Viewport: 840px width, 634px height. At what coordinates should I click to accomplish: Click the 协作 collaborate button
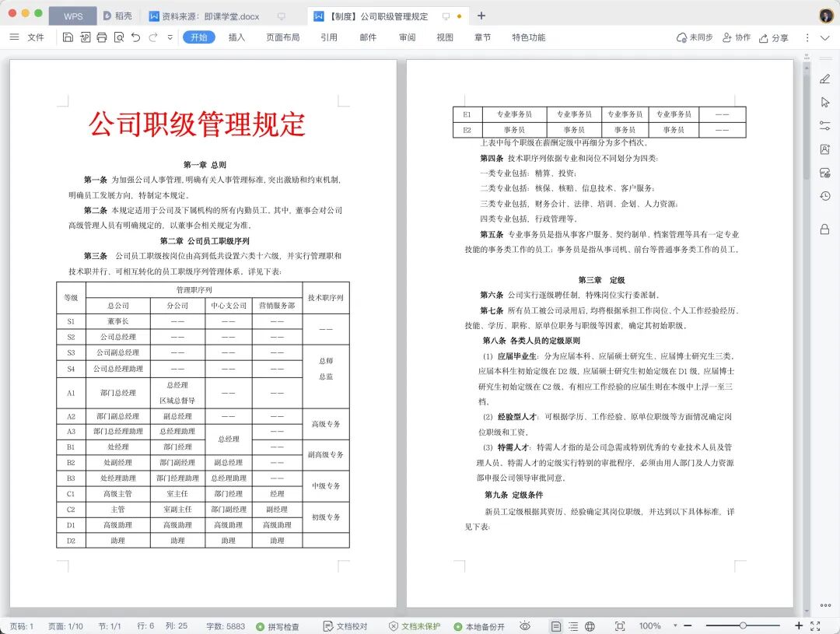tap(736, 37)
